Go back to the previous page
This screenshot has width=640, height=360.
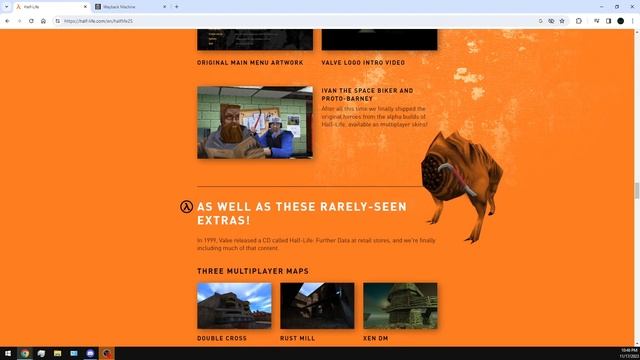[7, 21]
